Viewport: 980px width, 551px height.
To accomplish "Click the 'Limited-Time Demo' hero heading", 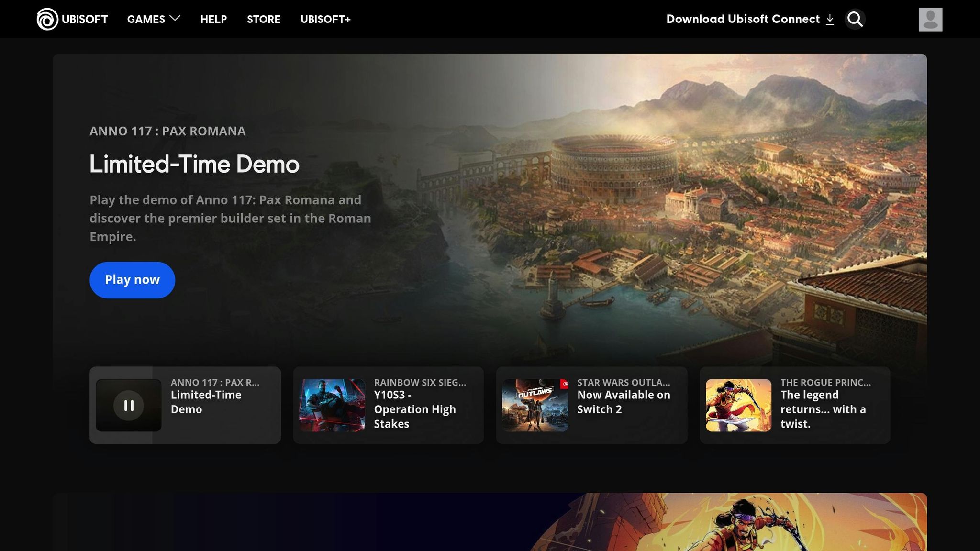I will pos(194,164).
